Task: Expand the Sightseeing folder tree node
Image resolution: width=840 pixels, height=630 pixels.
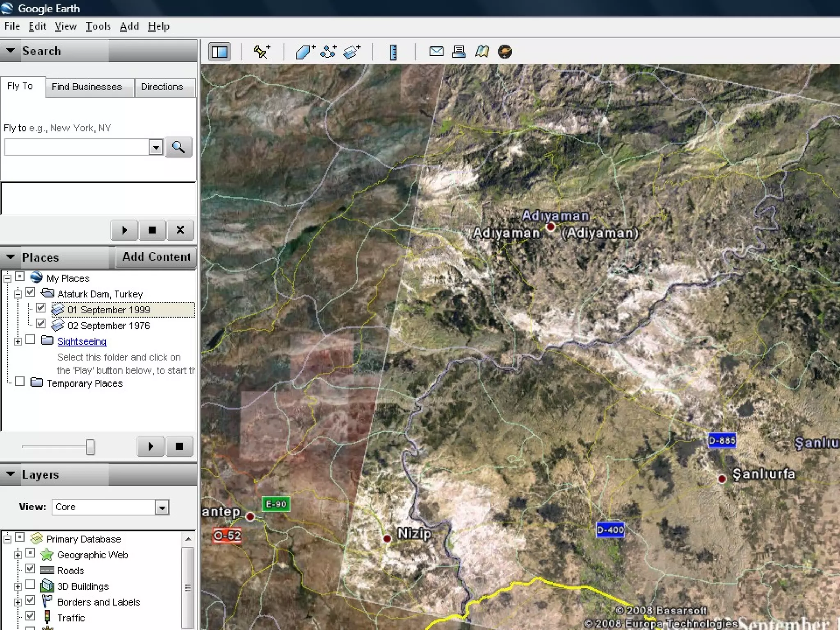Action: click(x=18, y=341)
